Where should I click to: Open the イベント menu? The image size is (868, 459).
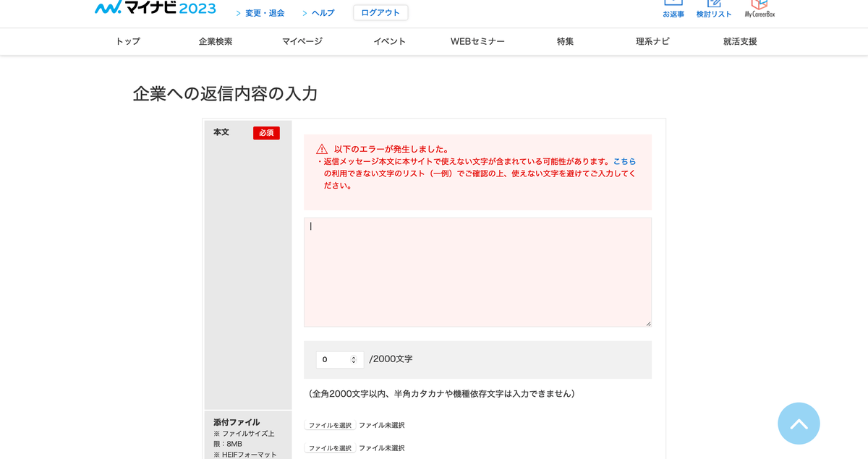tap(390, 41)
